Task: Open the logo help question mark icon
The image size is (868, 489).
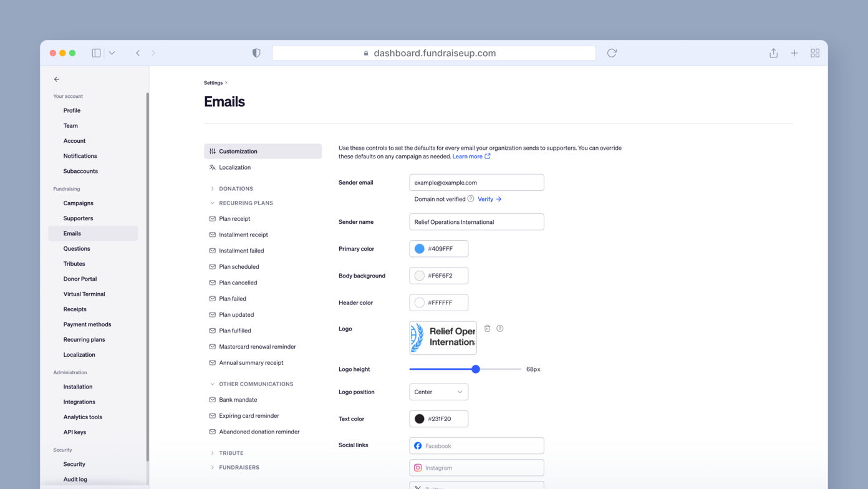Action: 499,327
